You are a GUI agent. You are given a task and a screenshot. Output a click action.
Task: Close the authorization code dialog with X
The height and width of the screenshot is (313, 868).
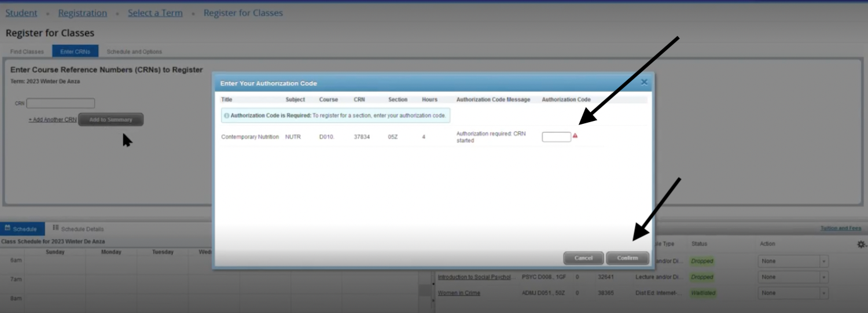[644, 83]
